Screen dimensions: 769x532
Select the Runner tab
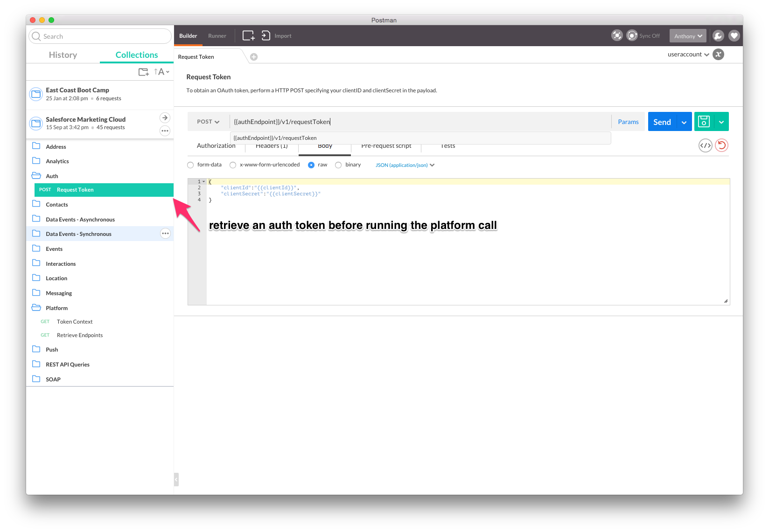point(217,36)
